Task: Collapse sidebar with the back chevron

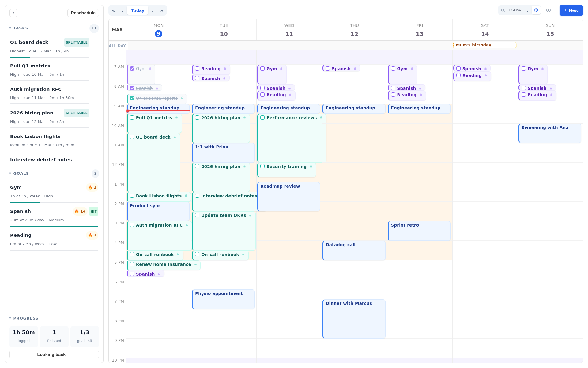Action: pos(13,13)
